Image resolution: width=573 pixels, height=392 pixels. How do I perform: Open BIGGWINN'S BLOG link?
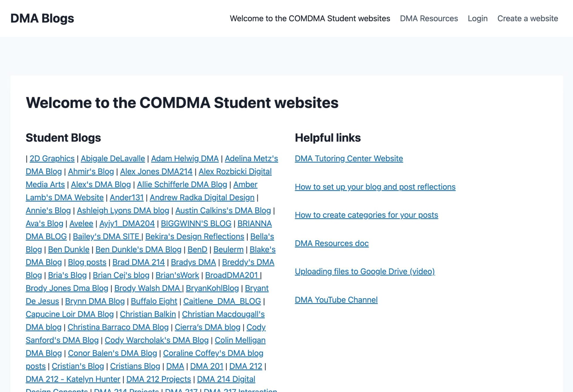coord(196,223)
